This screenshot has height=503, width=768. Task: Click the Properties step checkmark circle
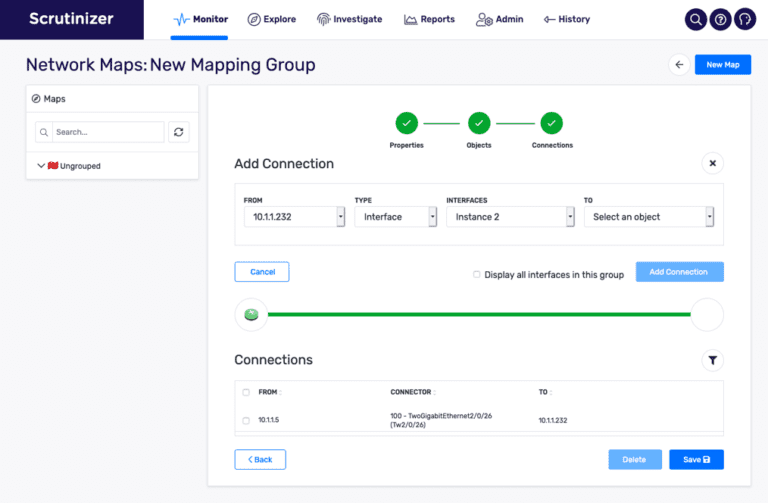[407, 123]
